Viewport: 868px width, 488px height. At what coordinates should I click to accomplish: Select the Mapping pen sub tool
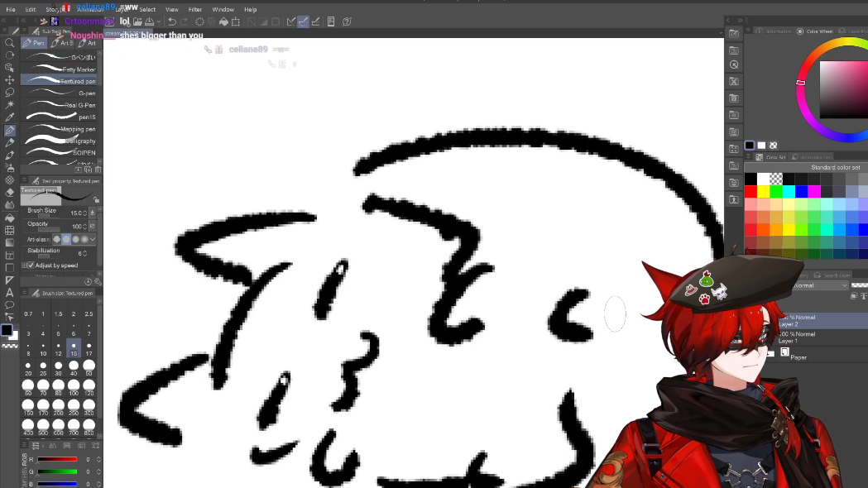click(59, 129)
